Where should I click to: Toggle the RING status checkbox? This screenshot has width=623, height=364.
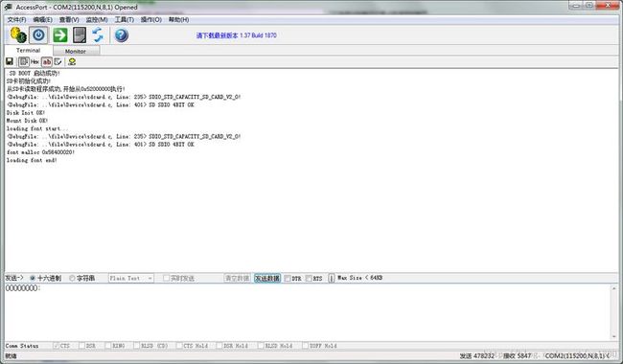108,346
